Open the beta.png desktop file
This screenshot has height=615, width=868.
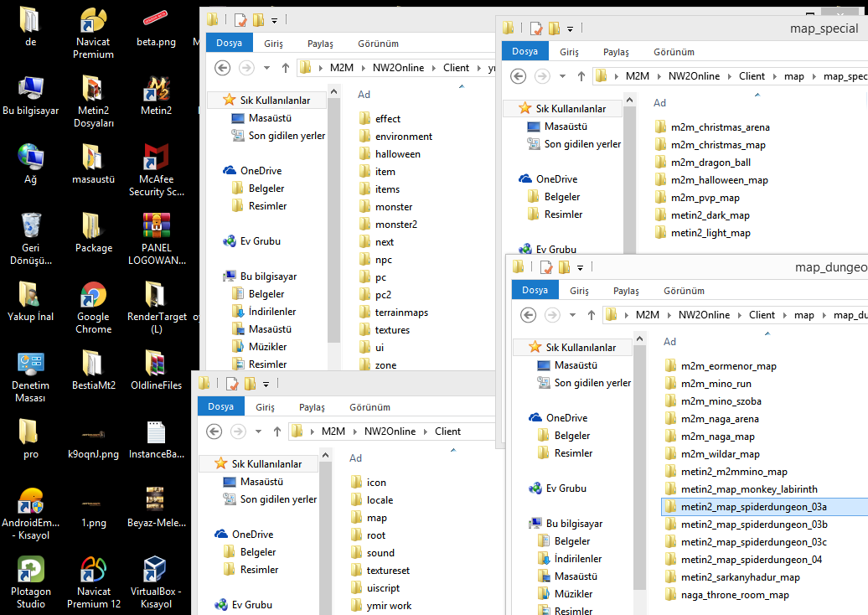[156, 28]
